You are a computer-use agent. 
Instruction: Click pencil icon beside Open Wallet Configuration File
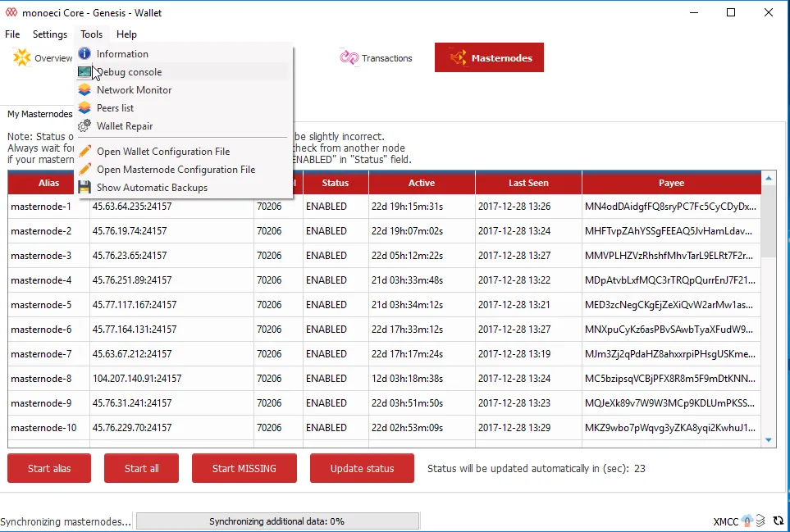(x=84, y=151)
